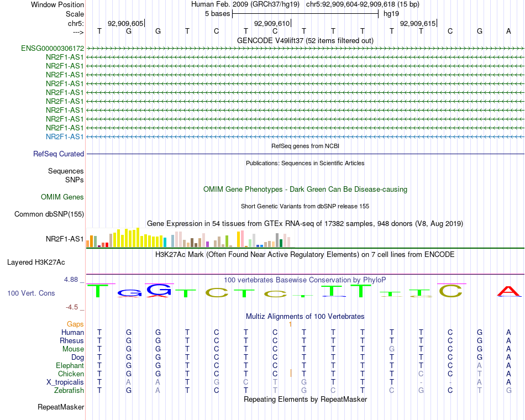The height and width of the screenshot is (420, 525).
Task: Click the 5 bases scale bar label
Action: pyautogui.click(x=217, y=14)
